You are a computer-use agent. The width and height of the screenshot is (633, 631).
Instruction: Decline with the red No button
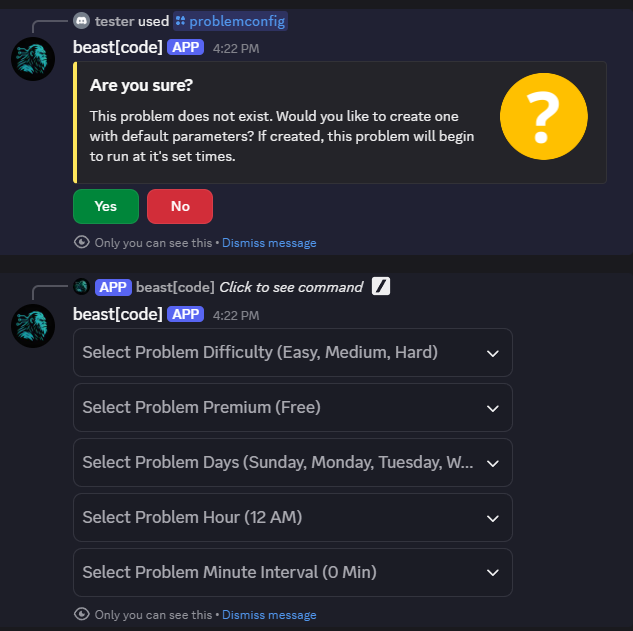point(180,206)
